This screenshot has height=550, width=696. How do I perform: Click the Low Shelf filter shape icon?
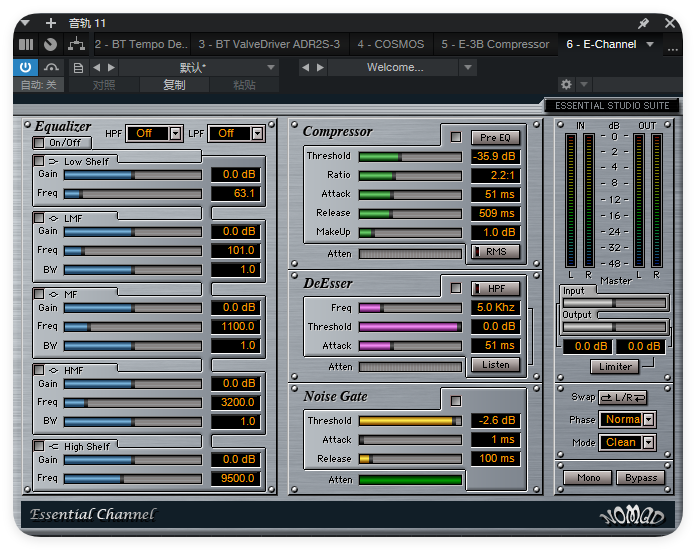pyautogui.click(x=54, y=162)
